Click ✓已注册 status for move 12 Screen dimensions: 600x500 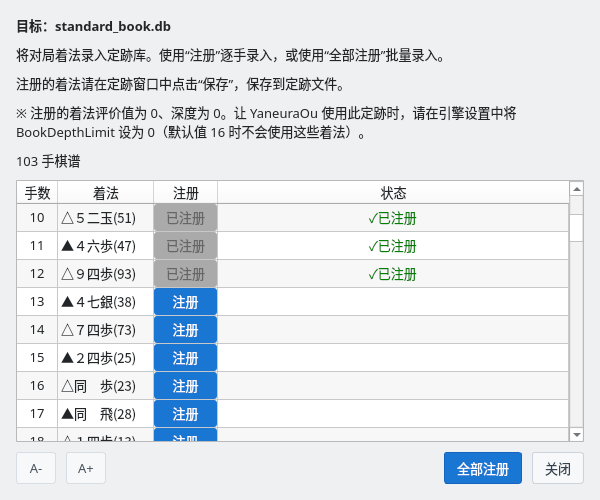pyautogui.click(x=393, y=274)
